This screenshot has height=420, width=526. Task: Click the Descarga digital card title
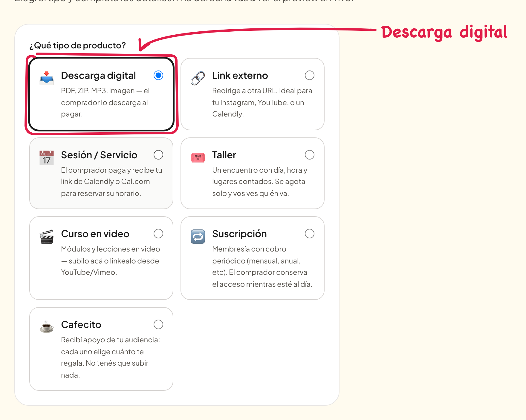click(x=98, y=76)
